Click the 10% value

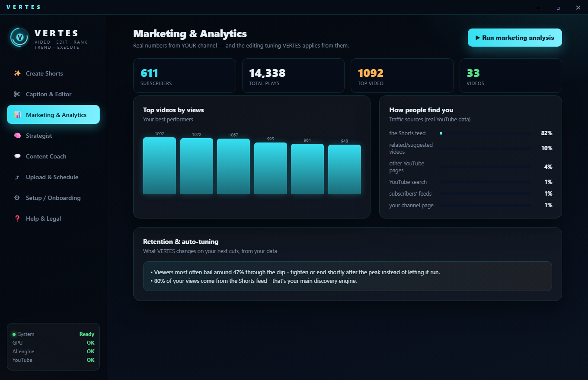pos(546,149)
